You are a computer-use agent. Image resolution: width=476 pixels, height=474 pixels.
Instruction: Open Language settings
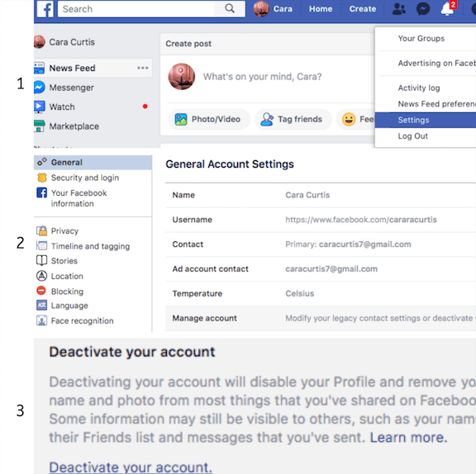tap(69, 306)
